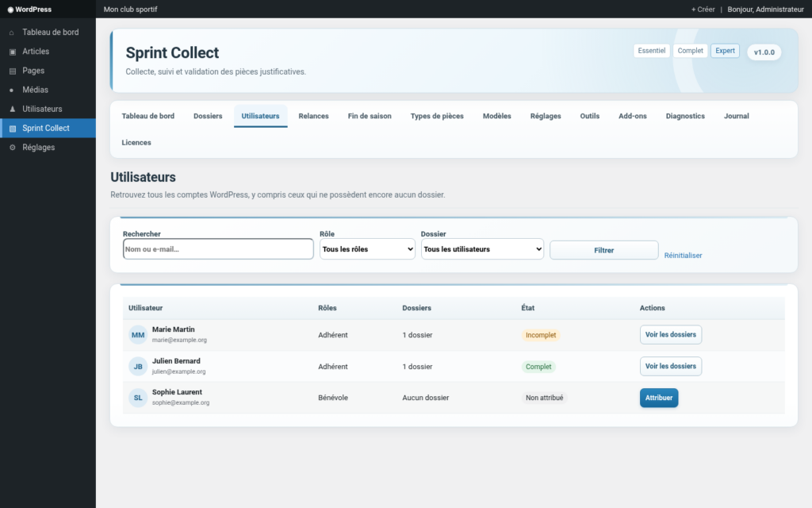The height and width of the screenshot is (508, 812).
Task: Click the Non attribué status badge
Action: coord(544,398)
